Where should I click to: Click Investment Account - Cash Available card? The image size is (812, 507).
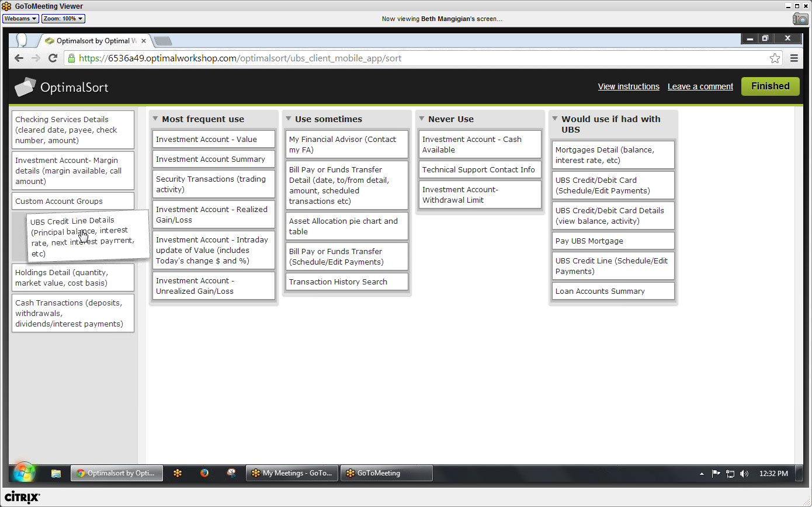(480, 144)
